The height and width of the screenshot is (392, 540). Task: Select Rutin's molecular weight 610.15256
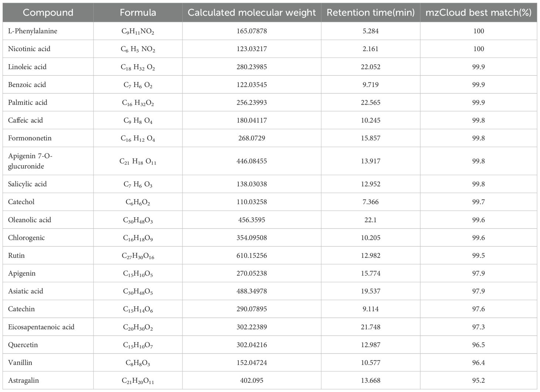[x=252, y=255]
